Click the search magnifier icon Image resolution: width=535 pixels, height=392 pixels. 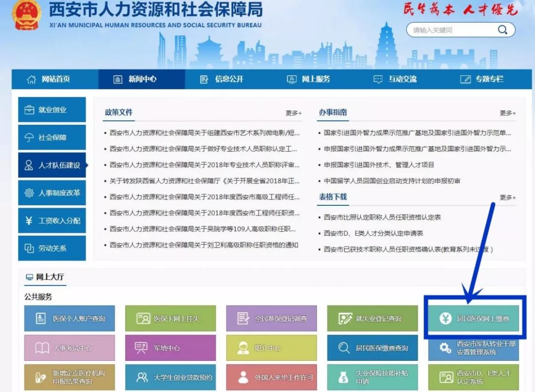tap(502, 30)
